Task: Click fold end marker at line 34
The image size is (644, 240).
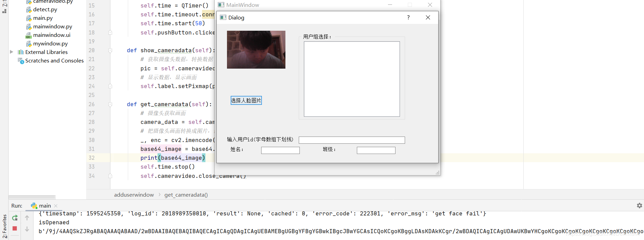Action: pos(110,176)
